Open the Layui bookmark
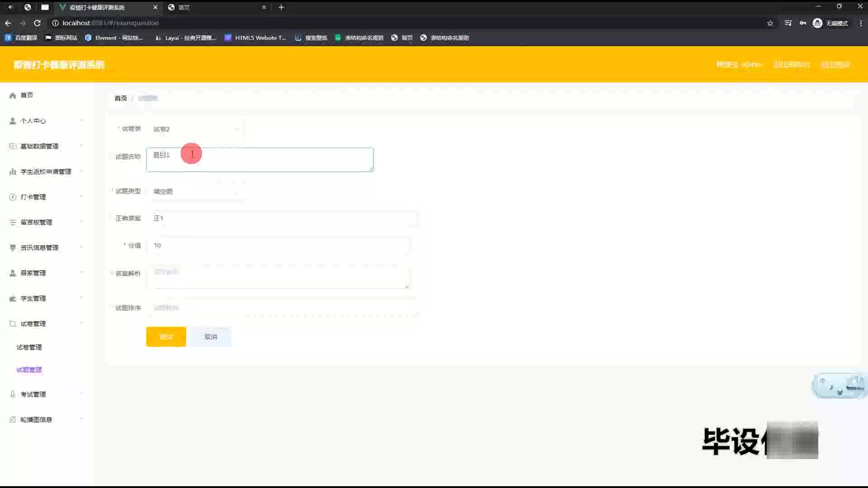 point(186,38)
